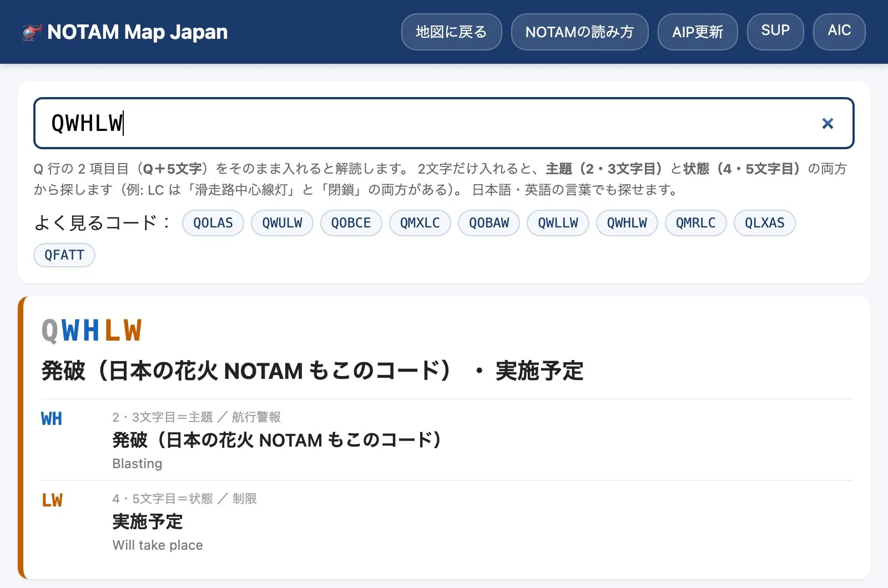Click the orange LW code label
The width and height of the screenshot is (888, 588).
click(x=52, y=500)
